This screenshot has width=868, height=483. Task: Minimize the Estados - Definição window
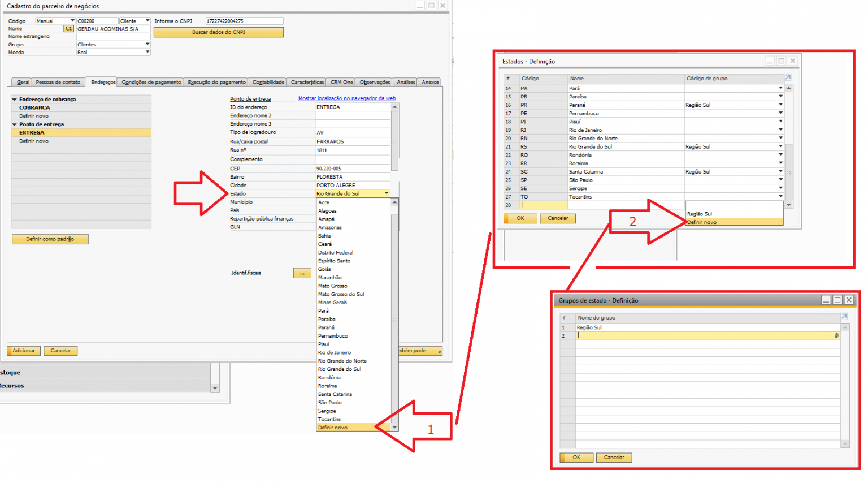[770, 61]
